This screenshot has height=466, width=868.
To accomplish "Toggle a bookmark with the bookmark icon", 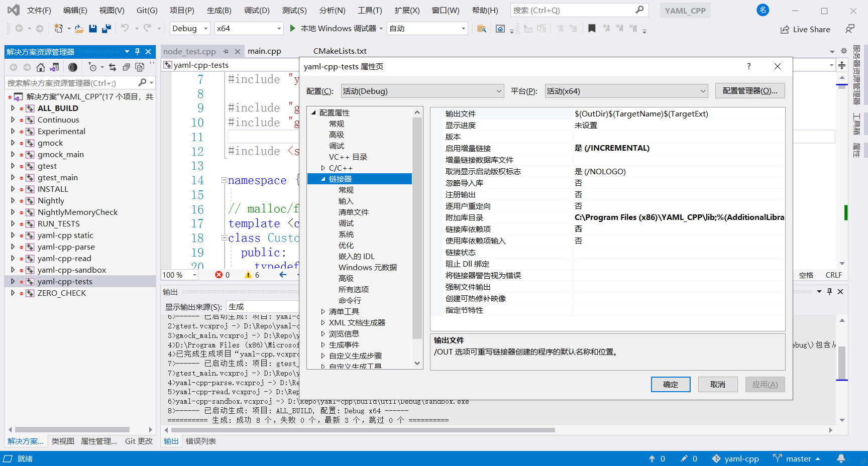I will 591,29.
